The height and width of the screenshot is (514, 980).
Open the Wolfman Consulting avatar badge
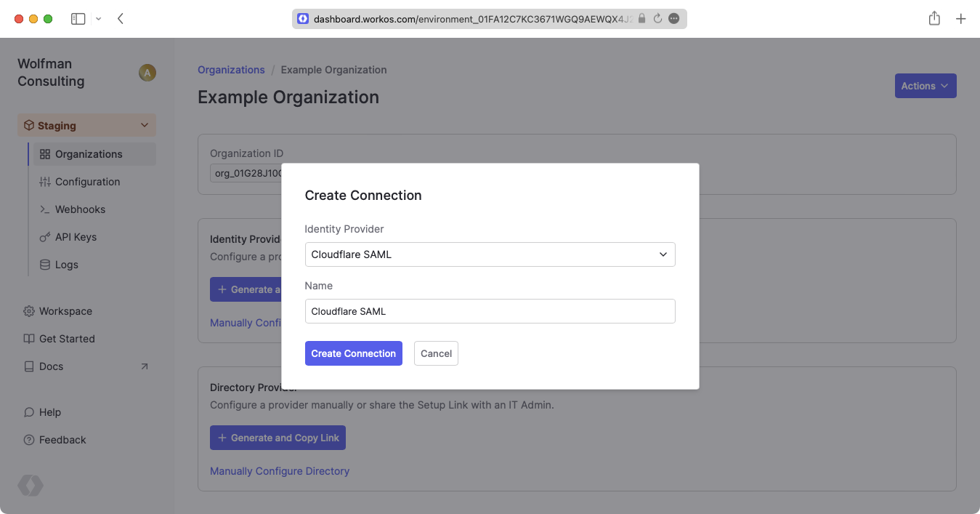point(147,73)
